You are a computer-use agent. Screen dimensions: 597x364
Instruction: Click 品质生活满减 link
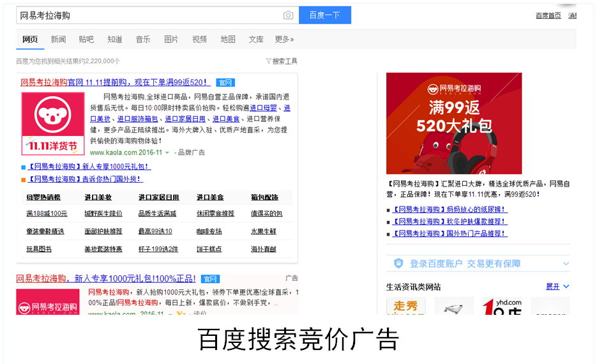tap(157, 213)
